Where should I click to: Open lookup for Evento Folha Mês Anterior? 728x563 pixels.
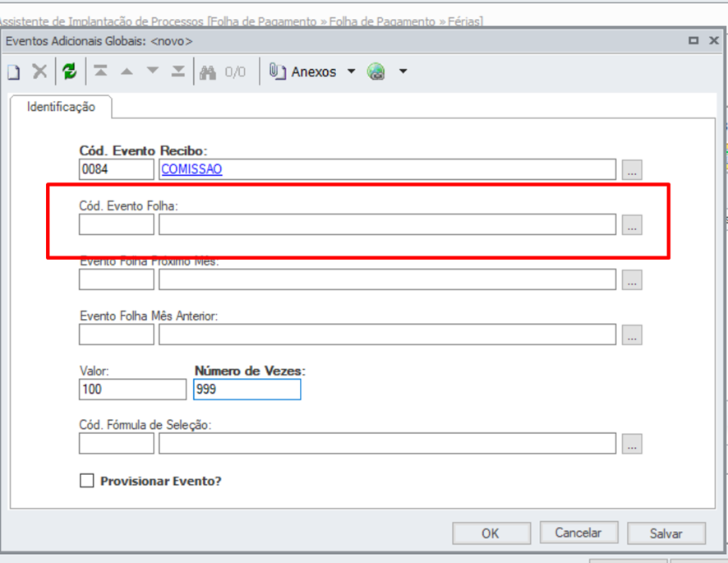coord(632,335)
